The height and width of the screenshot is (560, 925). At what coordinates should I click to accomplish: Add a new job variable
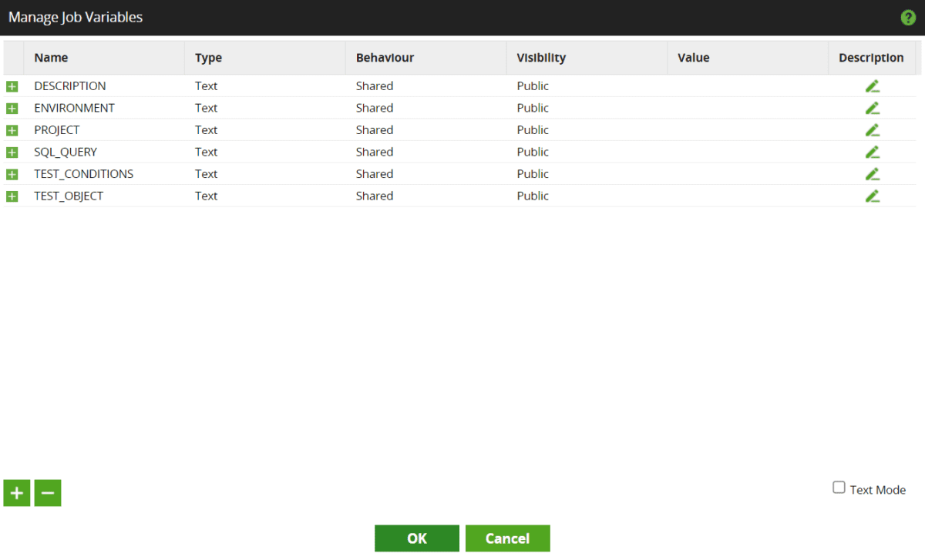click(16, 493)
